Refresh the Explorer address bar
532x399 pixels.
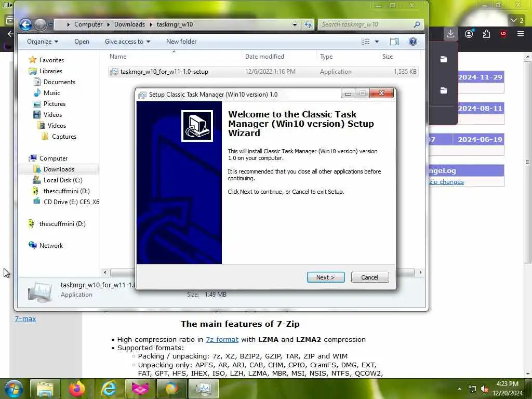pos(308,24)
